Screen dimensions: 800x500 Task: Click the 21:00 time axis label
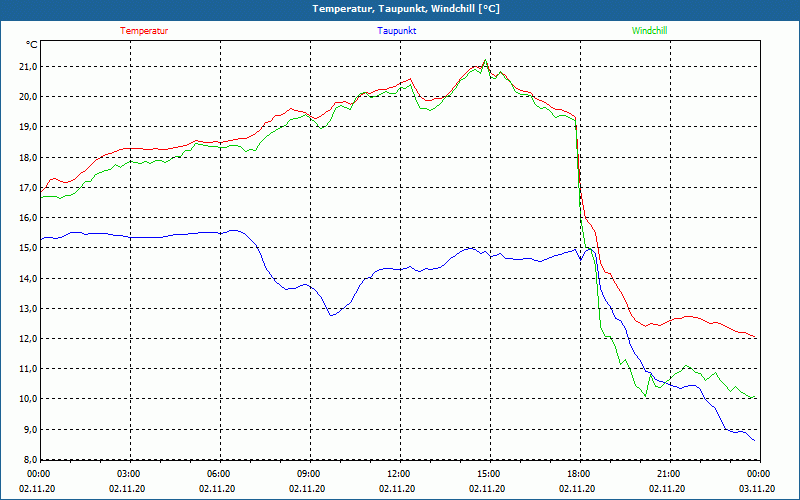[668, 474]
